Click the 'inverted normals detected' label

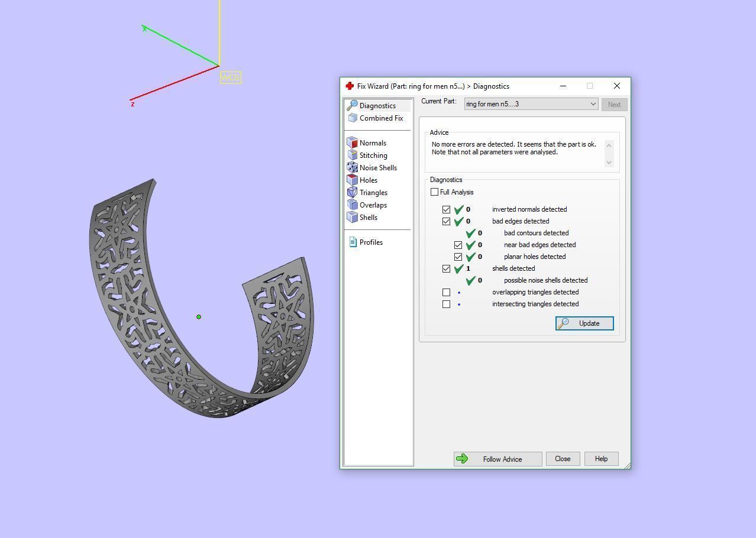(x=529, y=209)
